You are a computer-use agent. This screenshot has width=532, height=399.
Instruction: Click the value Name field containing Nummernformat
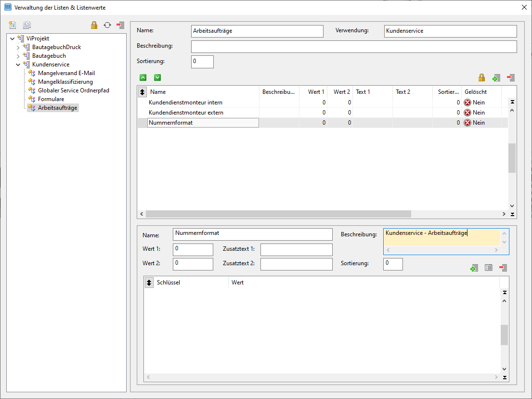[252, 234]
